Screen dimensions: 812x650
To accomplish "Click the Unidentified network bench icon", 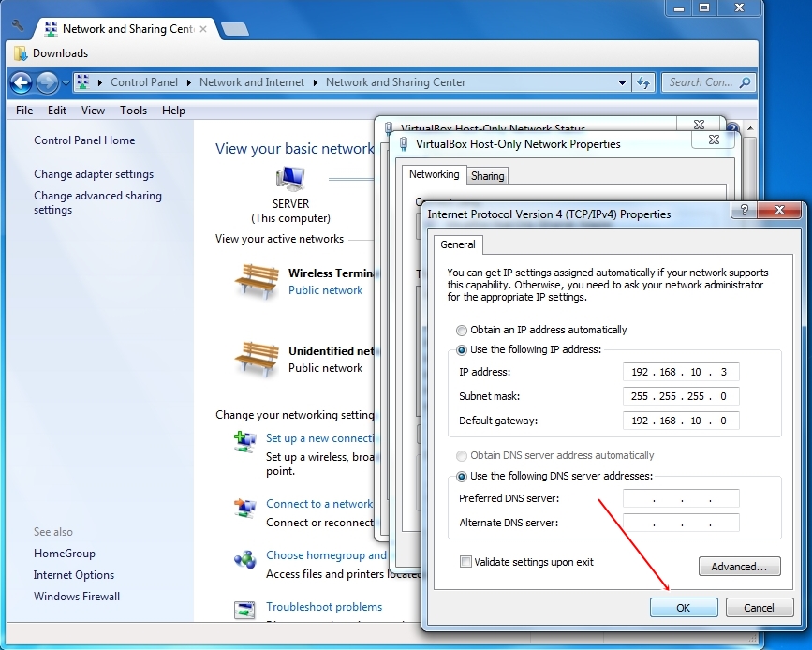I will click(257, 359).
